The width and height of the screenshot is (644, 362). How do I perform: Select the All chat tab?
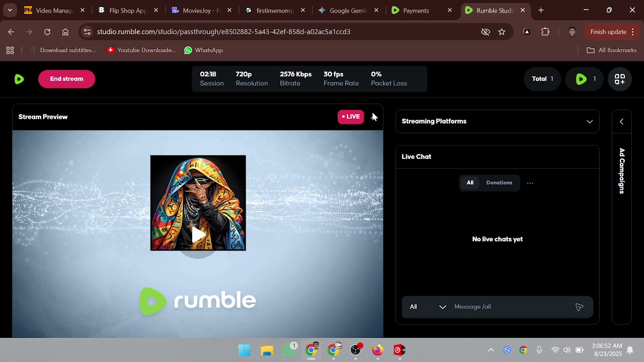(470, 183)
